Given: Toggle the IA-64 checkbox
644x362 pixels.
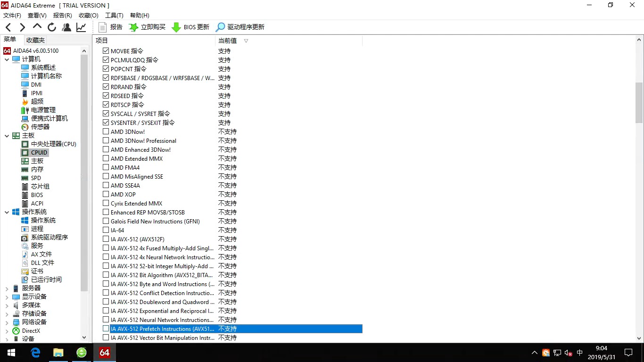Looking at the screenshot, I should click(106, 230).
